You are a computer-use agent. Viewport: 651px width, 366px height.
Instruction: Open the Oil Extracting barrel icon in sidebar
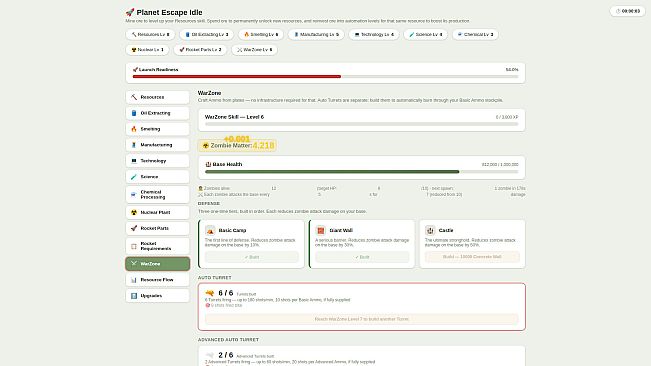134,113
